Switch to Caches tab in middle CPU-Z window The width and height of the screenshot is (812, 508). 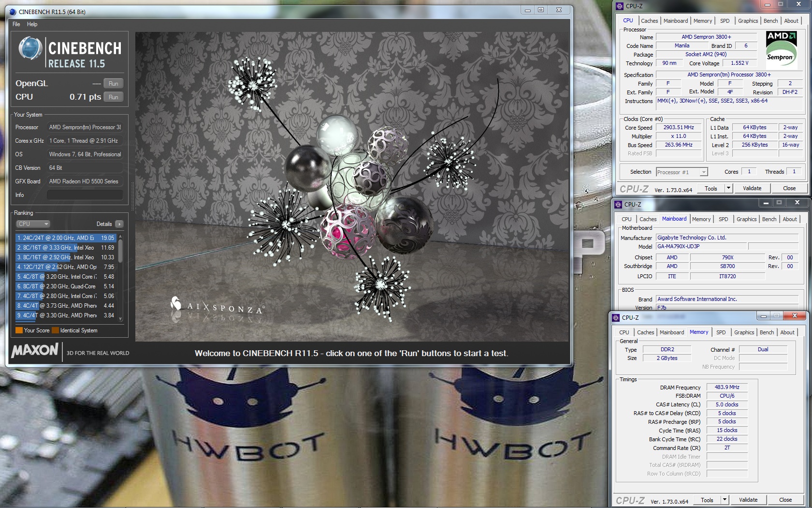click(x=648, y=219)
